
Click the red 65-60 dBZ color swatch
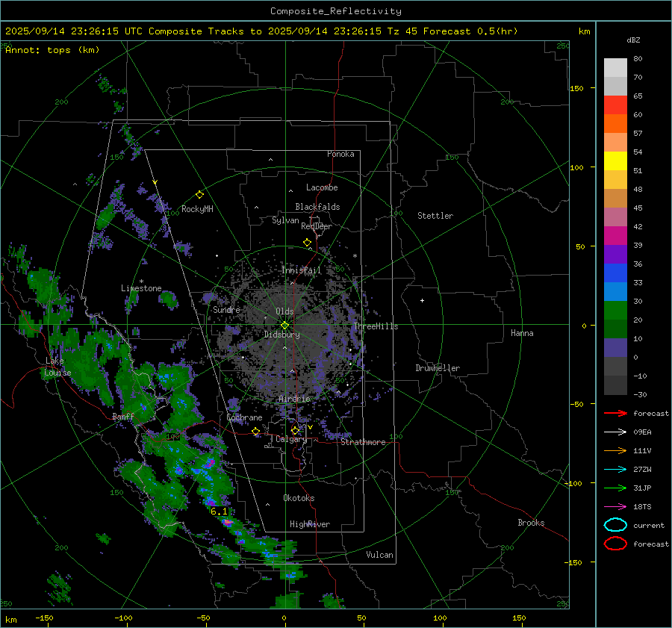[x=615, y=105]
